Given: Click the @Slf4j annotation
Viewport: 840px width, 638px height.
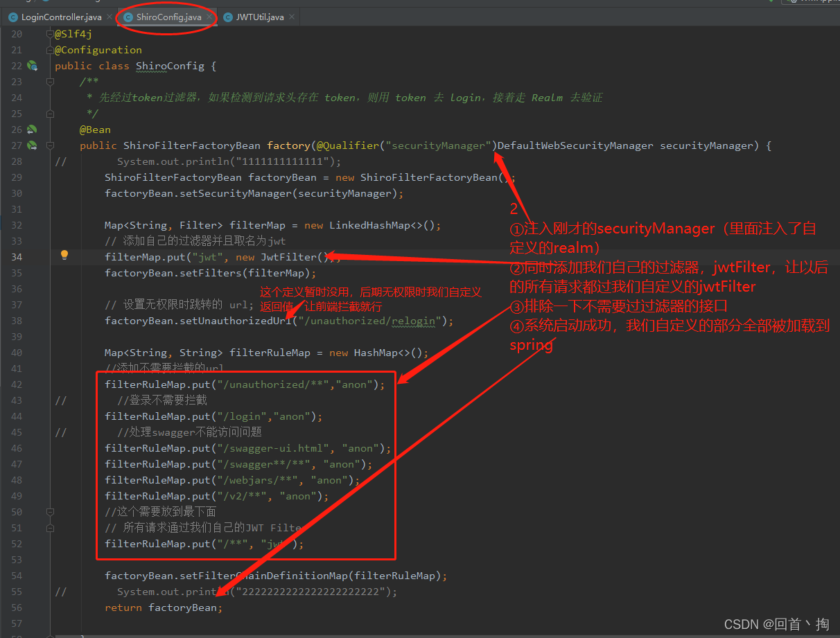Looking at the screenshot, I should click(x=73, y=34).
